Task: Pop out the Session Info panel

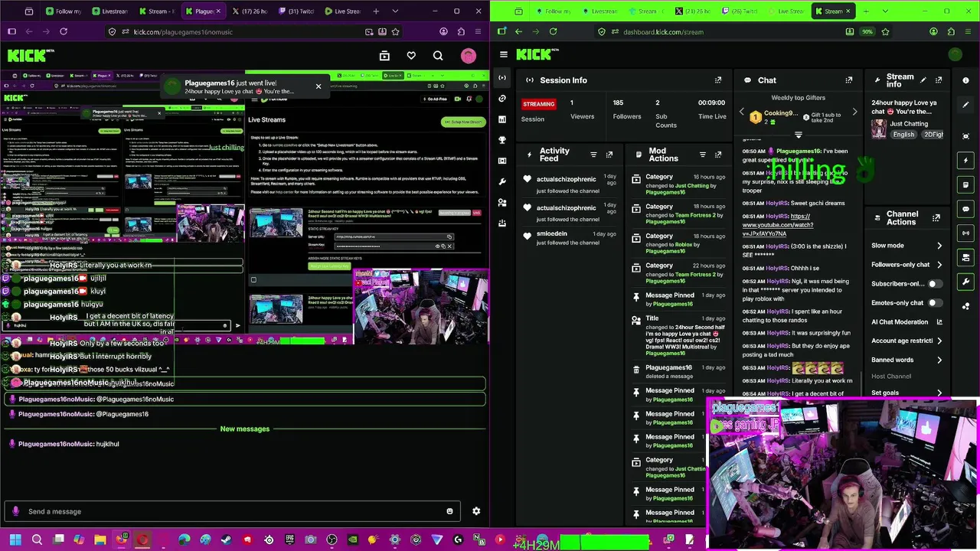Action: [x=718, y=80]
